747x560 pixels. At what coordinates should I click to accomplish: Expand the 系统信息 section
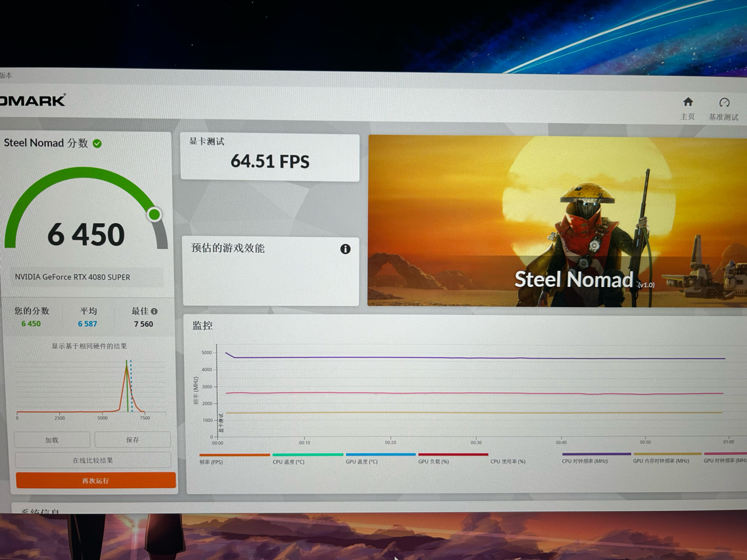39,512
